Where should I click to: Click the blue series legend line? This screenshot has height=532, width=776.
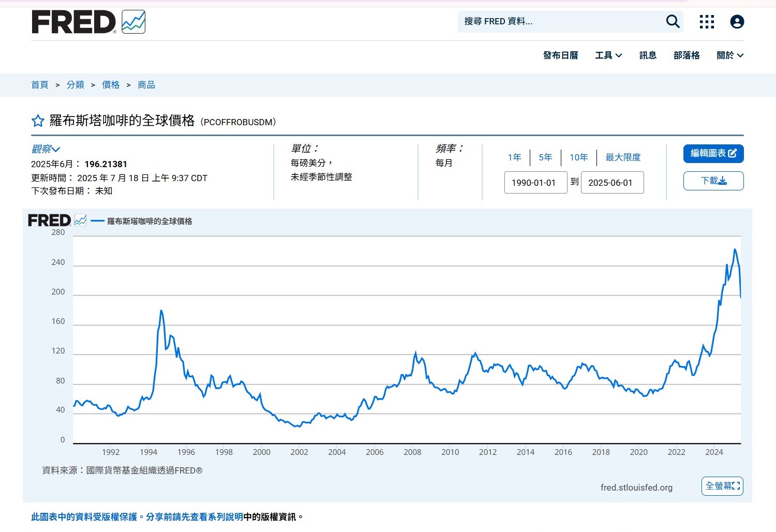coord(98,221)
